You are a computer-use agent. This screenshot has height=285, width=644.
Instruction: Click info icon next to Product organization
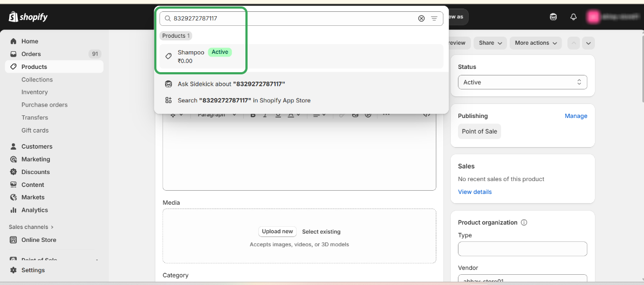[x=524, y=223]
